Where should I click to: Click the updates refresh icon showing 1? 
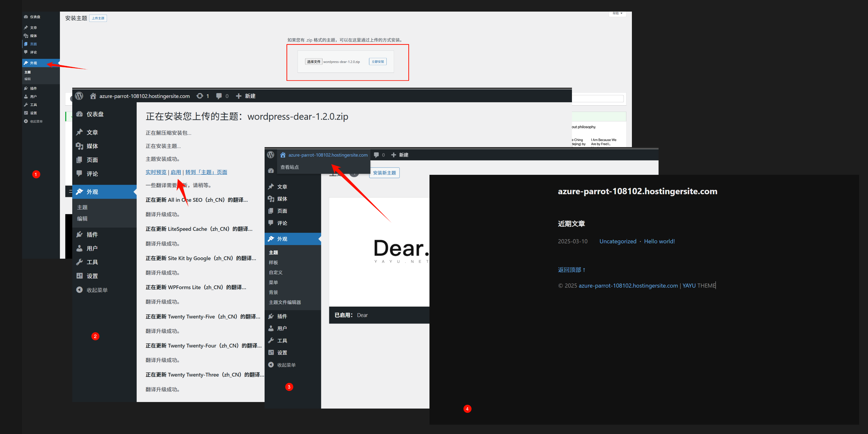(x=200, y=96)
